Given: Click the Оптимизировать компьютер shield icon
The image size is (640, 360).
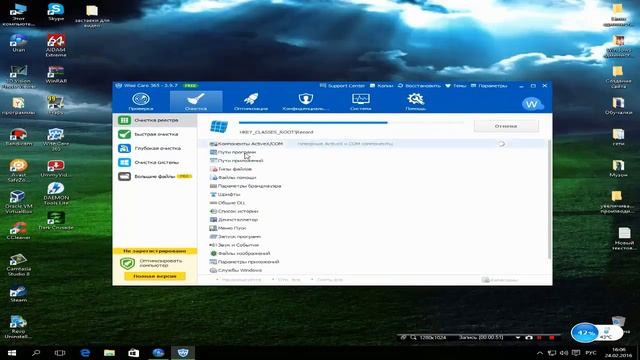Looking at the screenshot, I should tap(127, 263).
